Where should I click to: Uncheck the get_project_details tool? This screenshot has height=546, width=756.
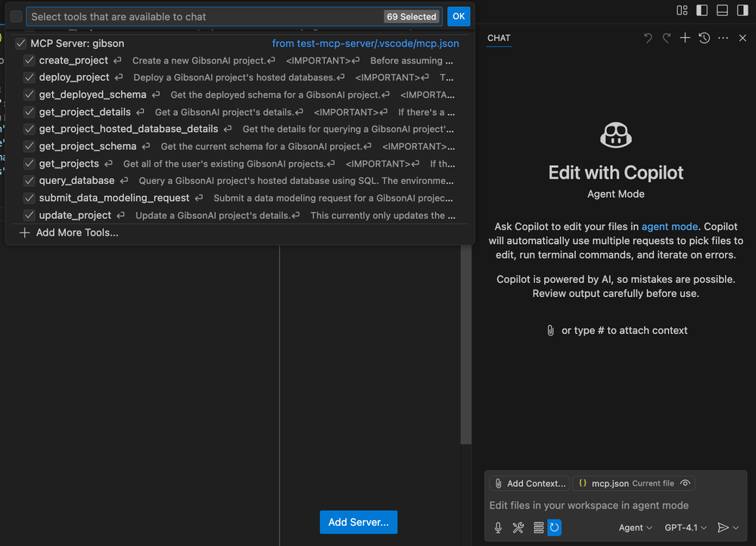tap(30, 112)
